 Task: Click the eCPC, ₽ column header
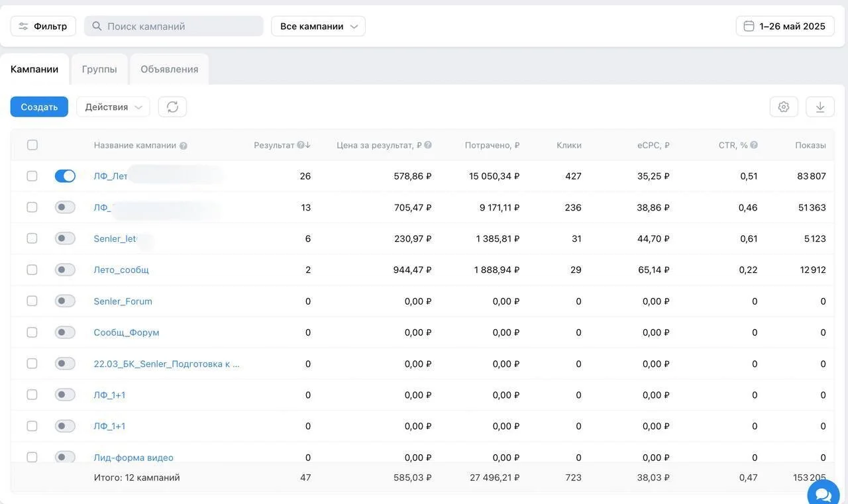click(653, 145)
